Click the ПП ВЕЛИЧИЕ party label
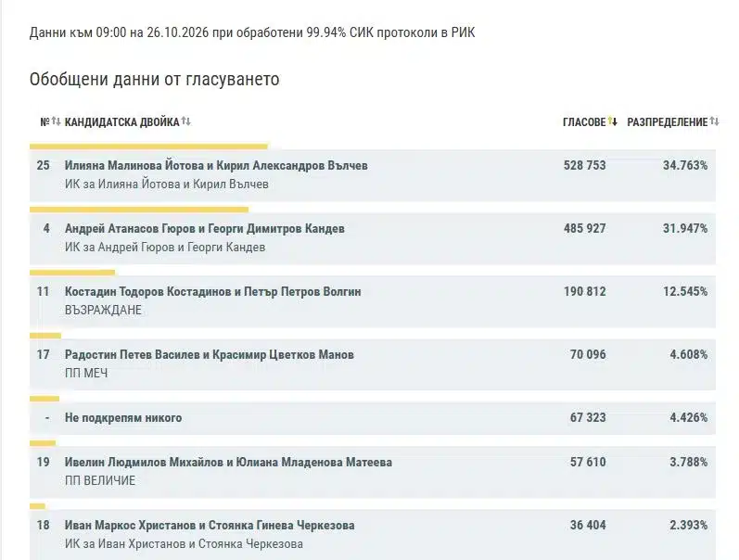 (100, 481)
